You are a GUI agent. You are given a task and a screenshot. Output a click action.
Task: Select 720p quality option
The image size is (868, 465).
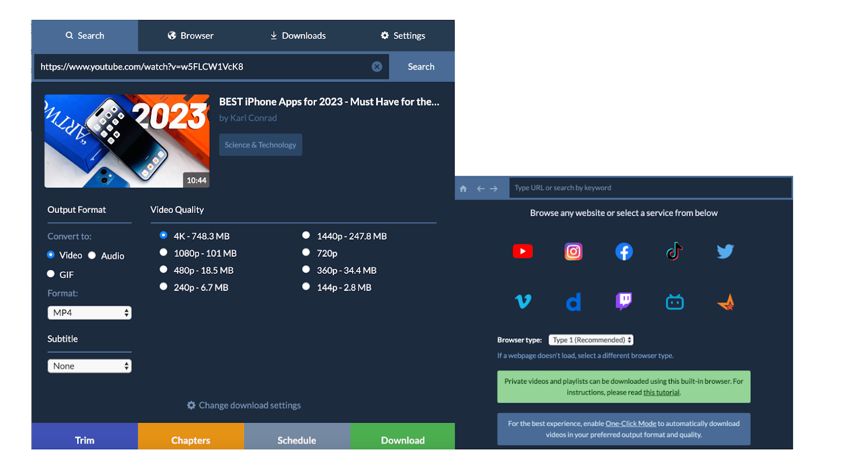pos(306,252)
